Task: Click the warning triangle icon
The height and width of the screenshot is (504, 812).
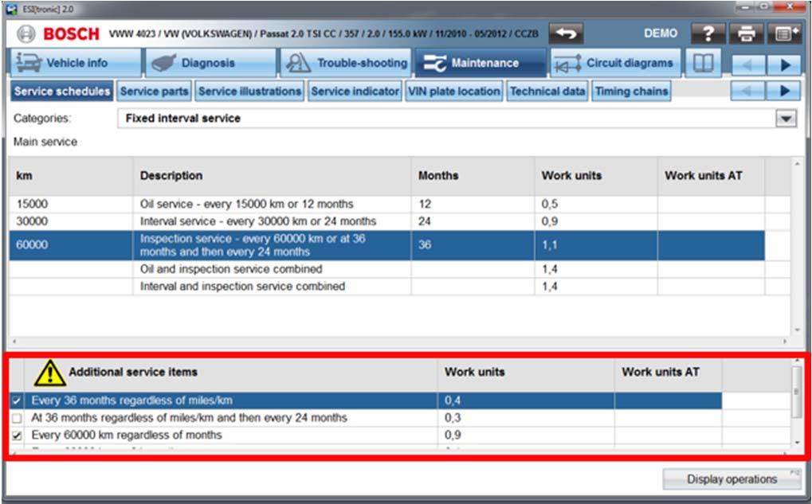Action: pos(49,373)
